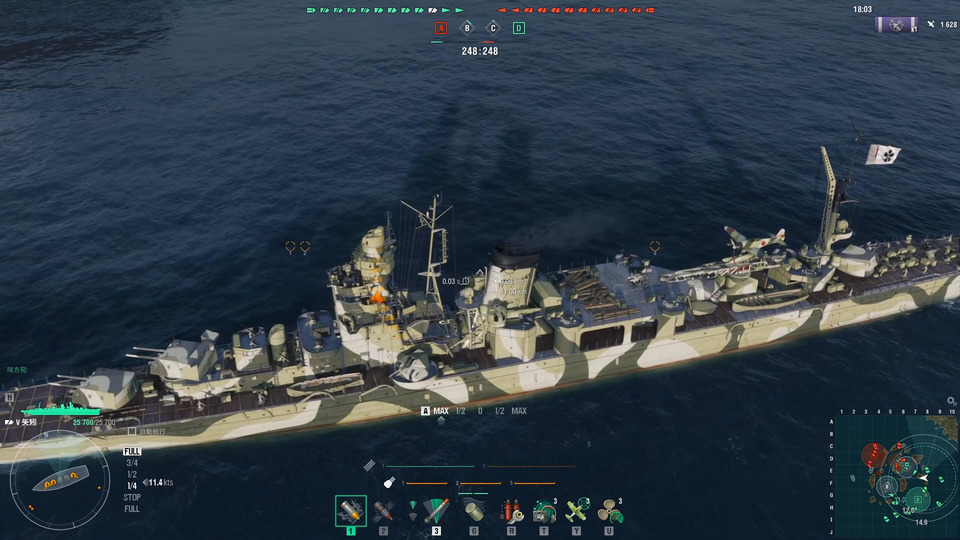
Task: Select the HE shell ammunition slot
Action: (351, 511)
